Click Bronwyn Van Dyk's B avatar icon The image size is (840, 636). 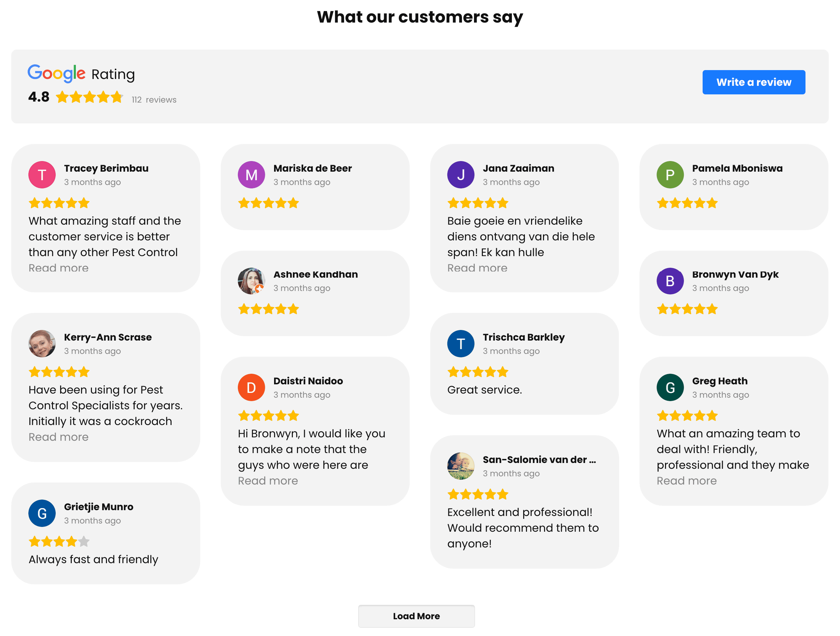click(670, 281)
